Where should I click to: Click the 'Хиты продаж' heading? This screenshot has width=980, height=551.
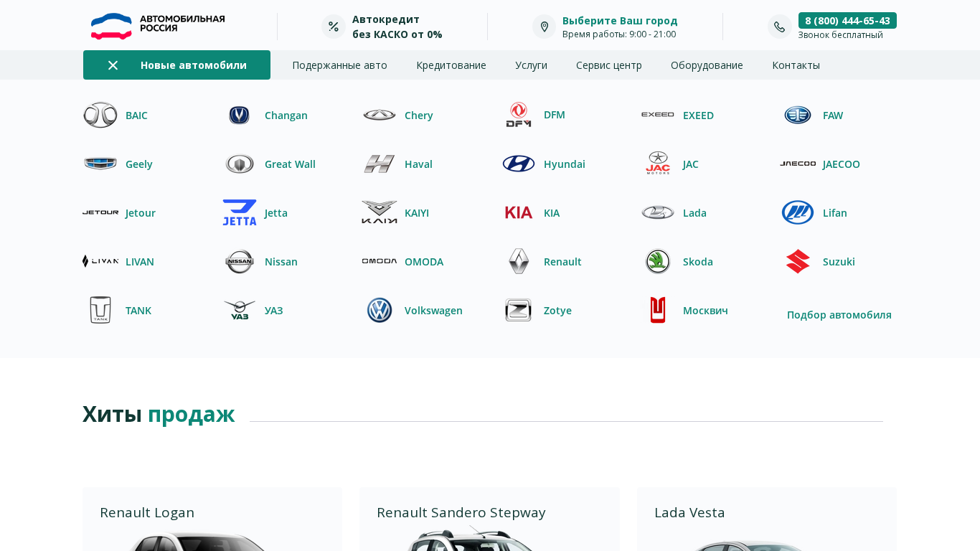(159, 414)
